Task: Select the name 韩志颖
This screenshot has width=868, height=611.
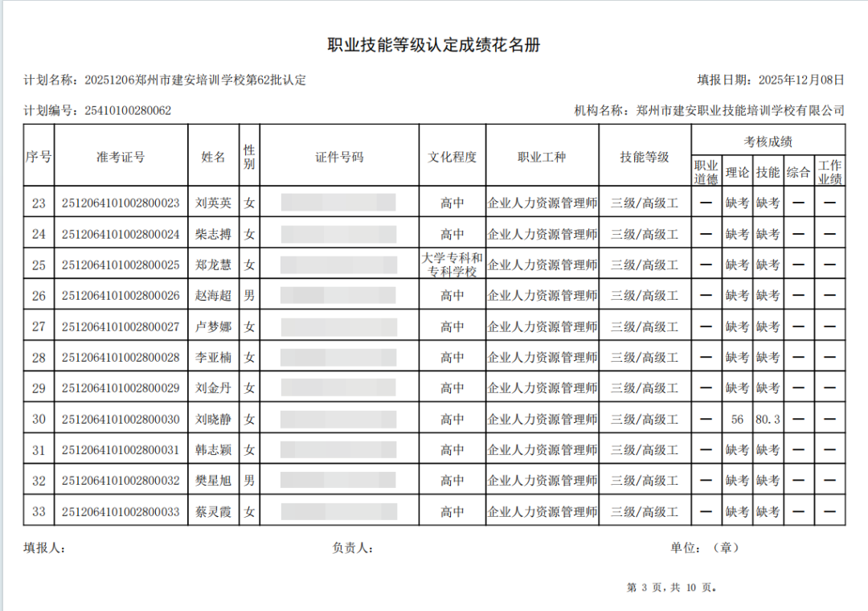Action: [x=213, y=450]
